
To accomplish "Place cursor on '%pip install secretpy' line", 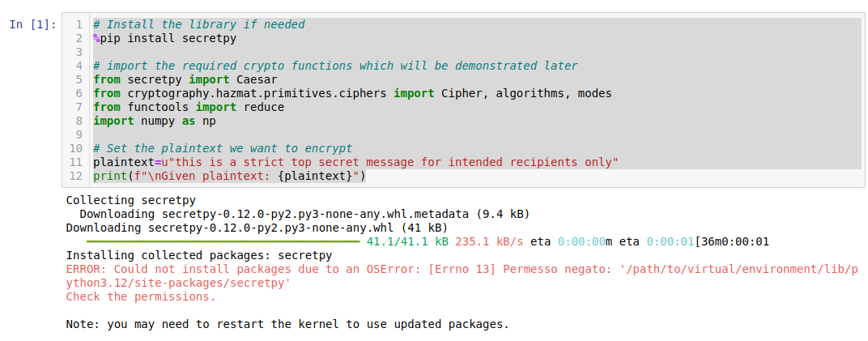I will click(165, 38).
